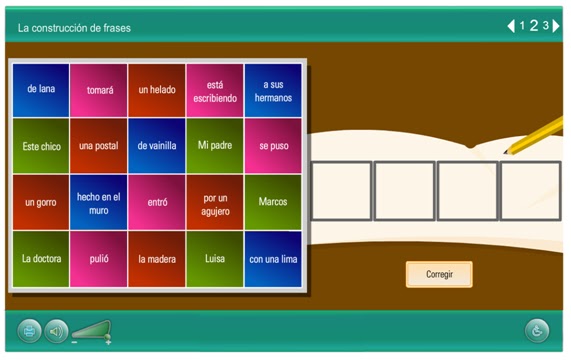
Task: Go to next page with right arrow
Action: [556, 26]
